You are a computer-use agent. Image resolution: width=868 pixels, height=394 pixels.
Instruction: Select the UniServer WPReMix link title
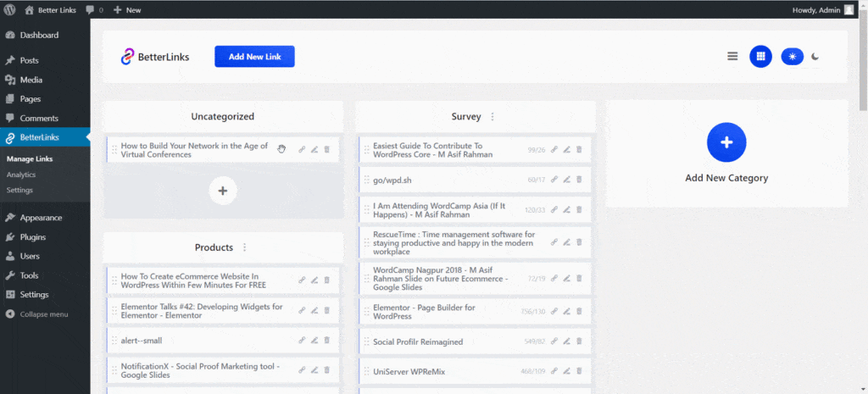409,372
